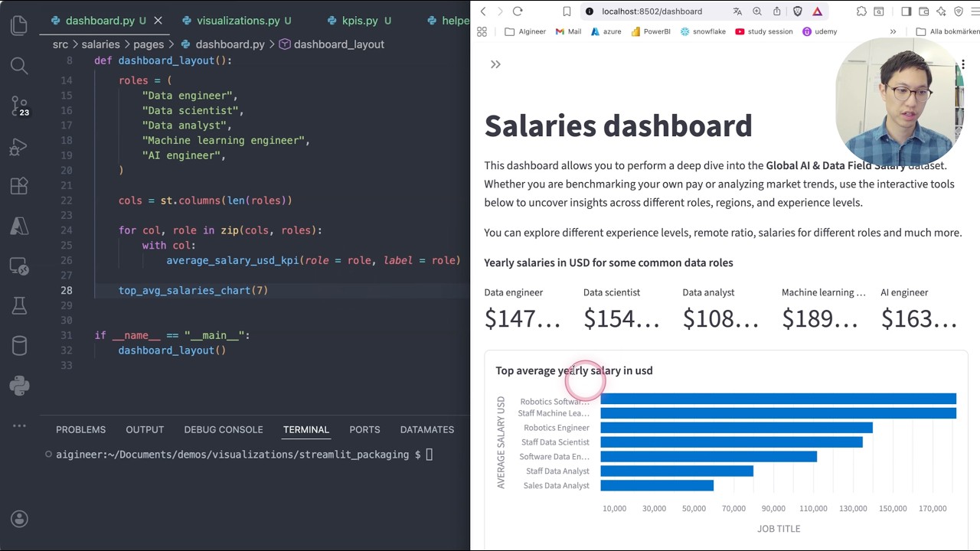Click the localhost:8502/dashboard address field
The image size is (980, 551).
[x=652, y=11]
